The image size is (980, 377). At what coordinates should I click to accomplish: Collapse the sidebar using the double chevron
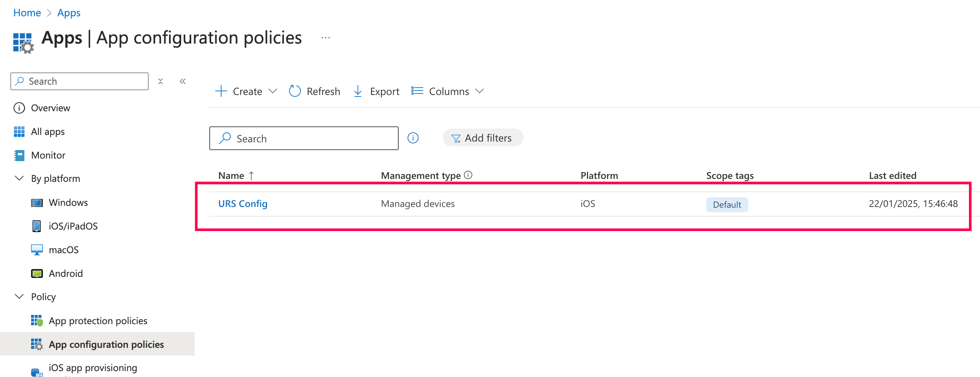(x=183, y=81)
